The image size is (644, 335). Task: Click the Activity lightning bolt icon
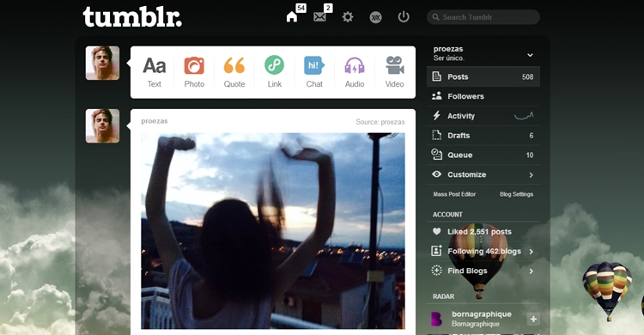(x=436, y=115)
